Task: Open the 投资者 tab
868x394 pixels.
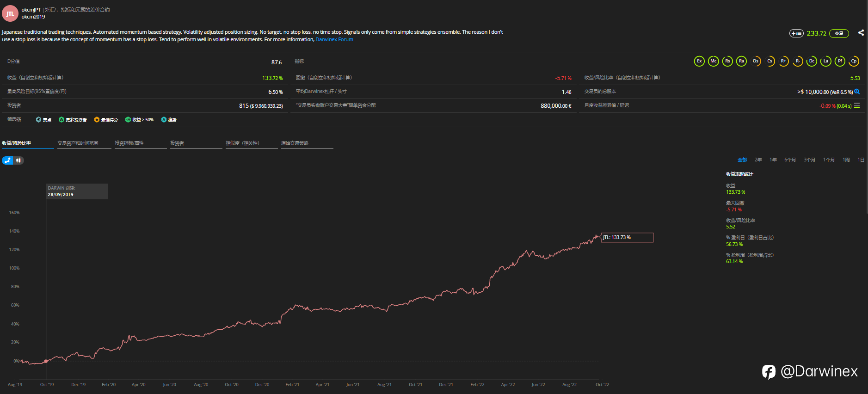Action: (x=177, y=143)
